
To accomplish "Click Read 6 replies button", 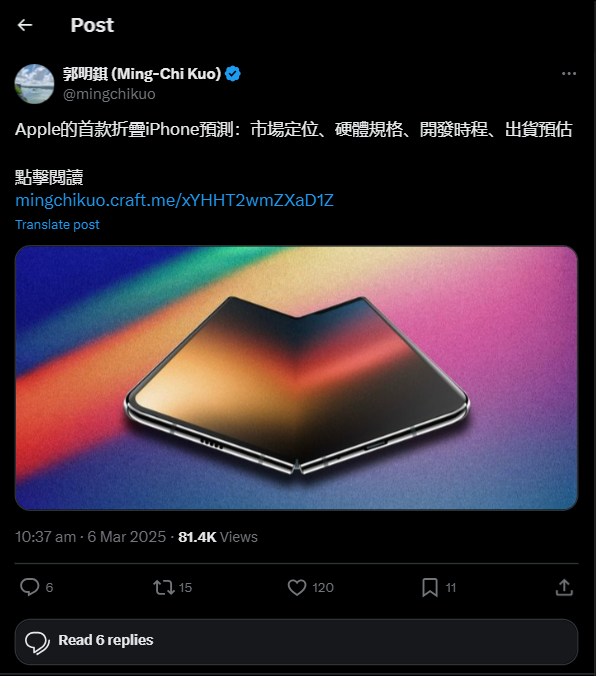I will 296,642.
